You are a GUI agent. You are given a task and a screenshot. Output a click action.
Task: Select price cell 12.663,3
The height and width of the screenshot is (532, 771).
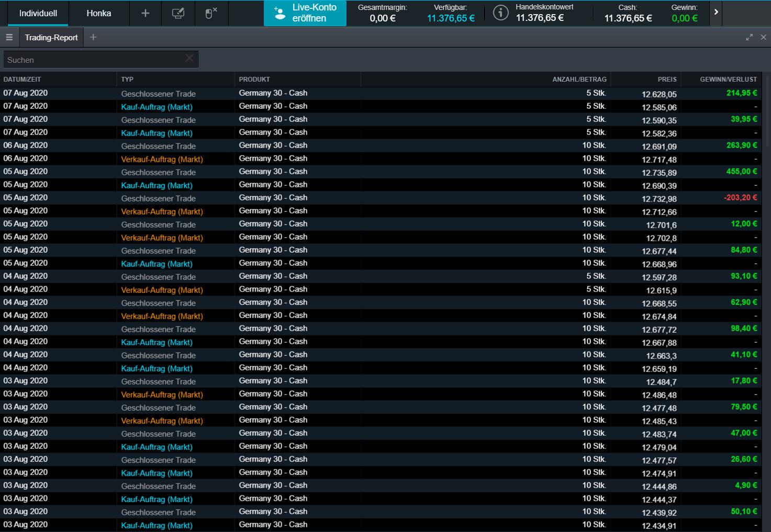click(x=661, y=356)
